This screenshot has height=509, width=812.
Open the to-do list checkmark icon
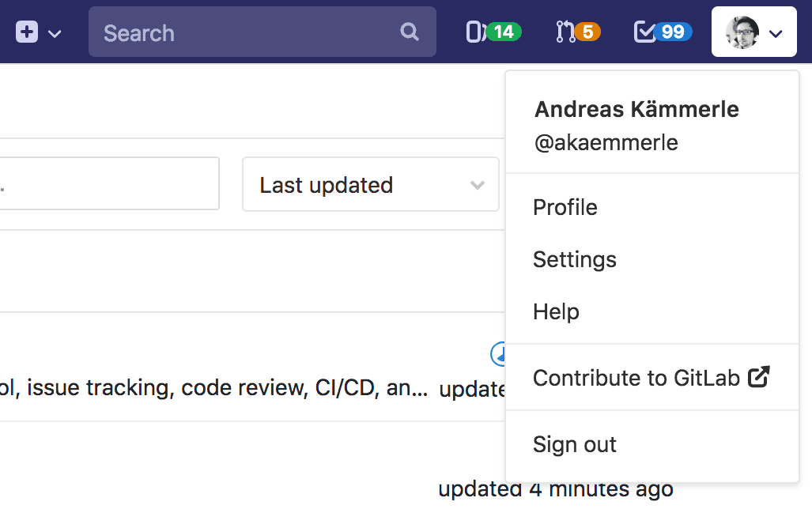click(646, 30)
